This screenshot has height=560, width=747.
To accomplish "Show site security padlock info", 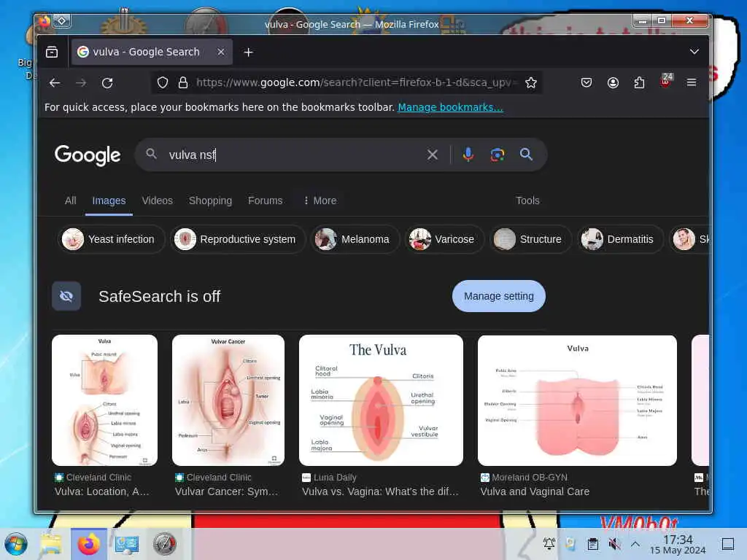I will click(183, 83).
